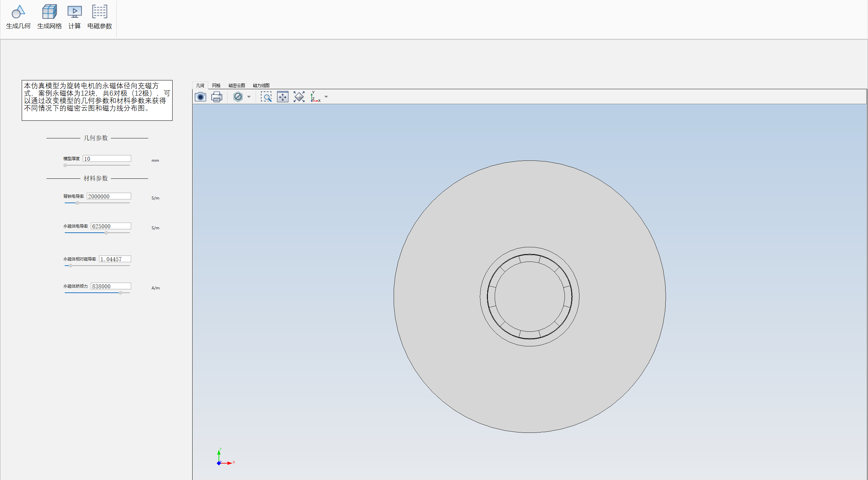Screen dimensions: 868x480
Task: Click the zoom extents diamond icon
Action: 299,97
